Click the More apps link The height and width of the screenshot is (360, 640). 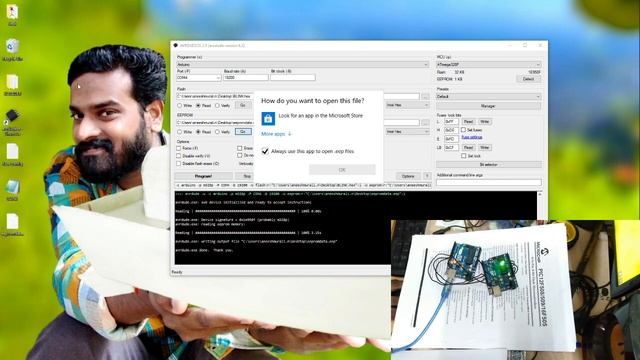click(x=273, y=134)
